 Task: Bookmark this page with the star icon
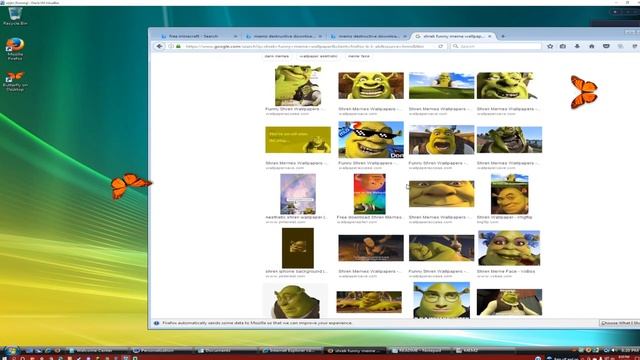pyautogui.click(x=550, y=47)
